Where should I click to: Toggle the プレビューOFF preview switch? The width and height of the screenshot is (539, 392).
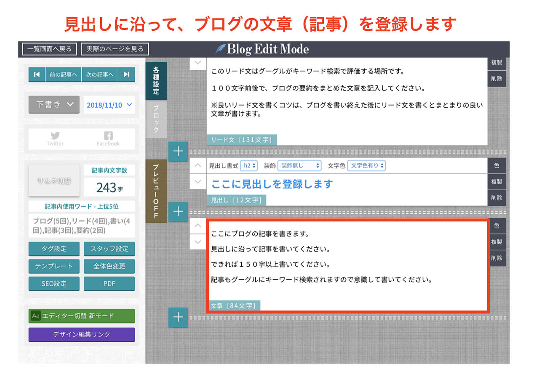pyautogui.click(x=156, y=191)
